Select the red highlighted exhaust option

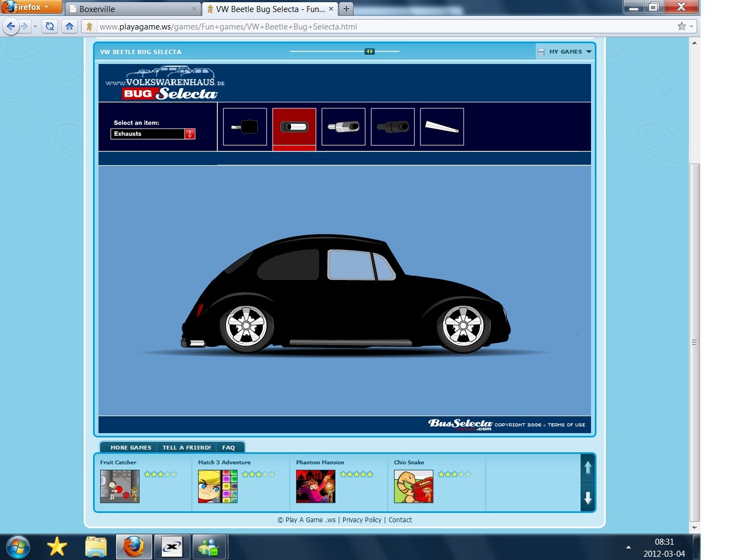coord(294,127)
